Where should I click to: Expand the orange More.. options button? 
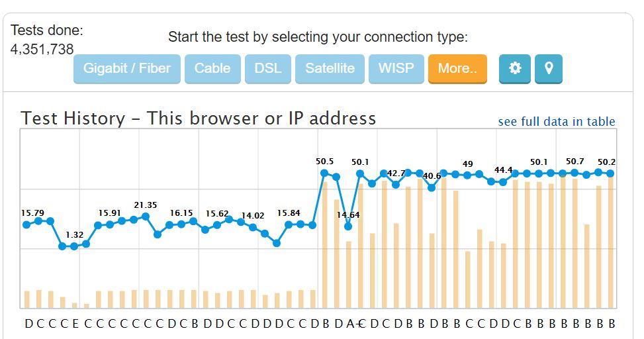click(x=457, y=69)
